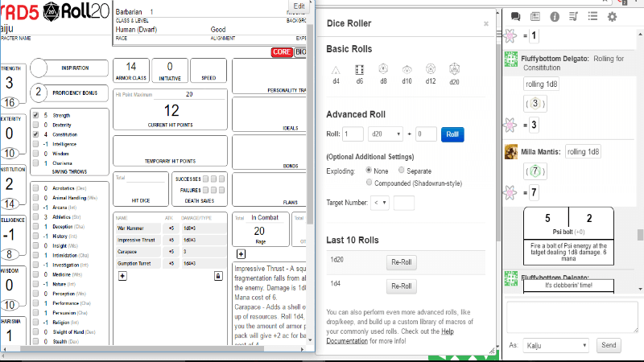This screenshot has width=644, height=362.
Task: Toggle Constitution saving throw proficiency
Action: coord(35,134)
